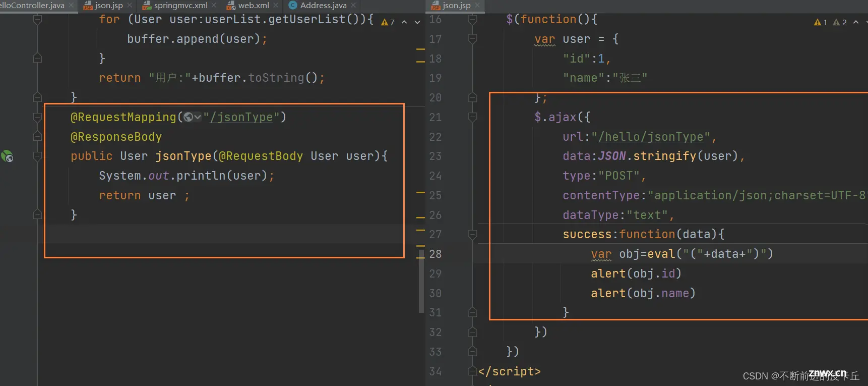
Task: Toggle fold end marker at line 31
Action: (473, 312)
